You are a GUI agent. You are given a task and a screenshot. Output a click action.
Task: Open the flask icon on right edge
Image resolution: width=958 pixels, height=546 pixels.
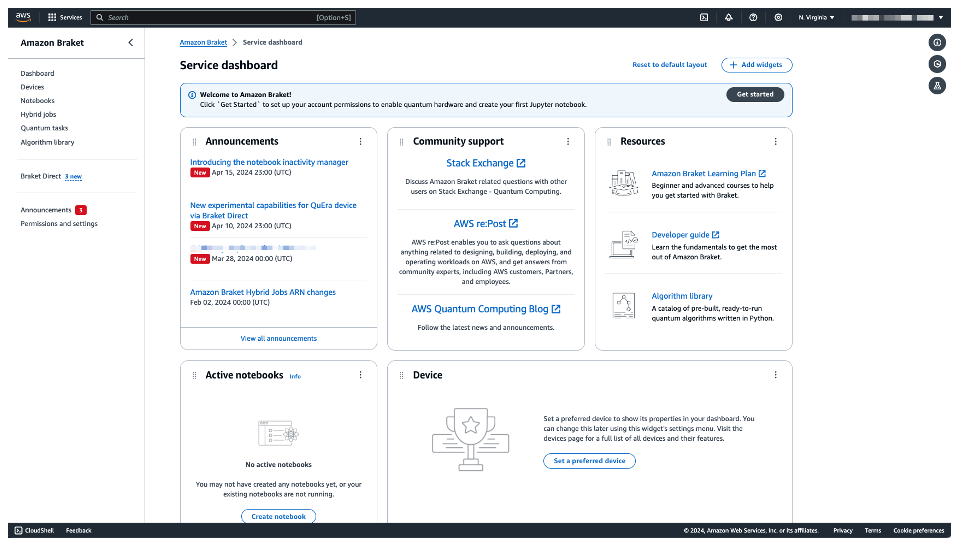[937, 86]
